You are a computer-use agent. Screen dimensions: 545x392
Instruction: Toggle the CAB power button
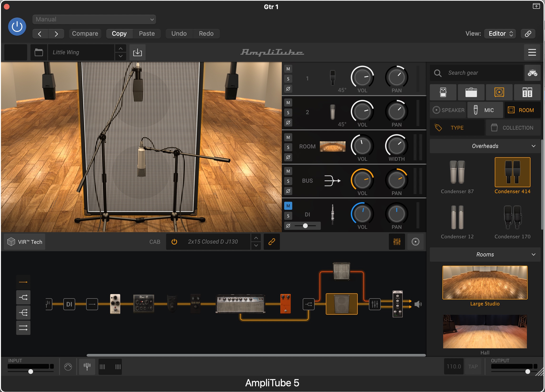pyautogui.click(x=174, y=242)
